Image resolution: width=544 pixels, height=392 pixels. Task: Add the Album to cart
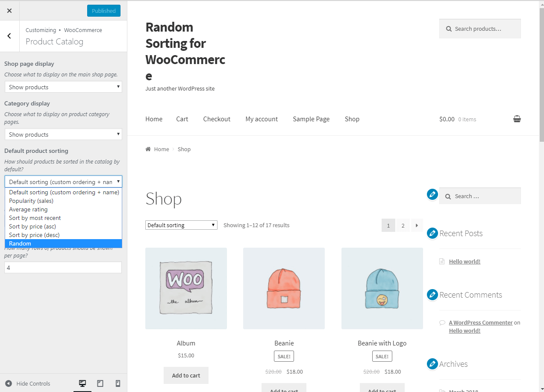[186, 375]
